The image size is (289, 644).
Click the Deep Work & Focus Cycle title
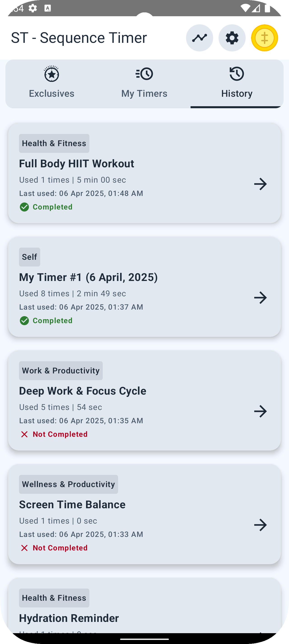(83, 391)
